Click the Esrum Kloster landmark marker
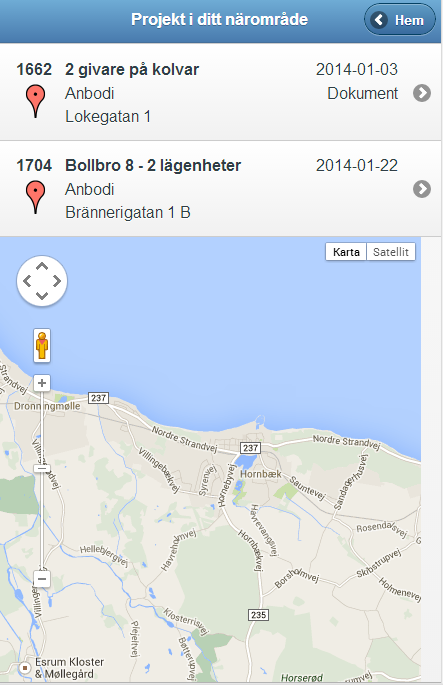This screenshot has height=688, width=443. [x=25, y=668]
